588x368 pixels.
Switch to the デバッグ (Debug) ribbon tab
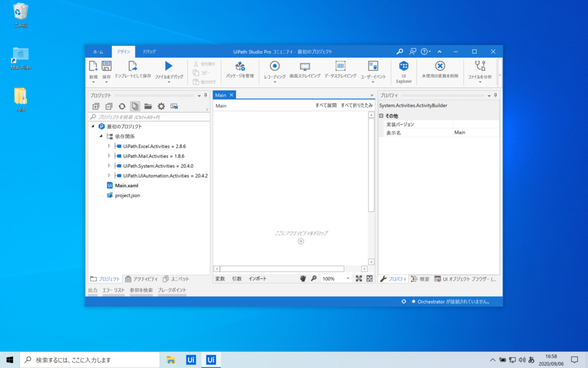(149, 52)
